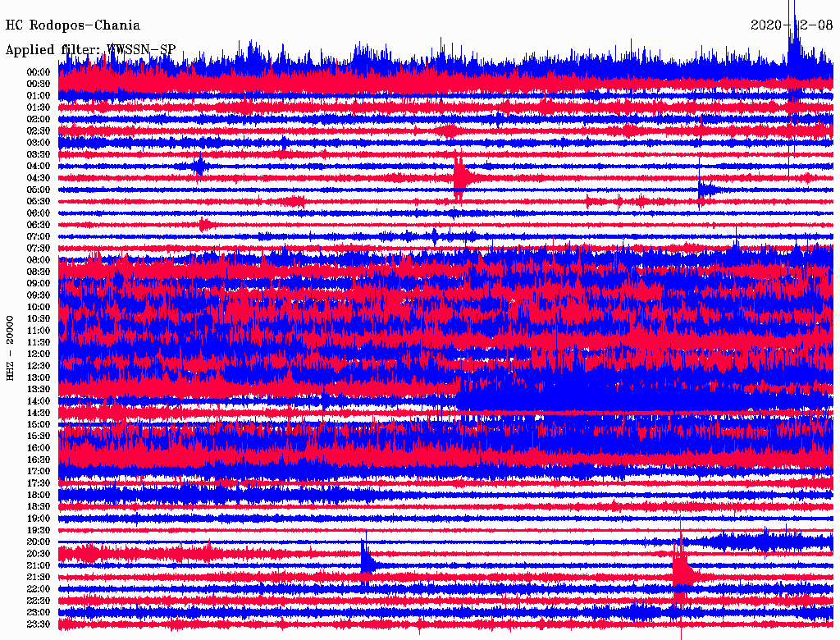
Task: Click the 2020-12-08 date text
Action: click(792, 25)
